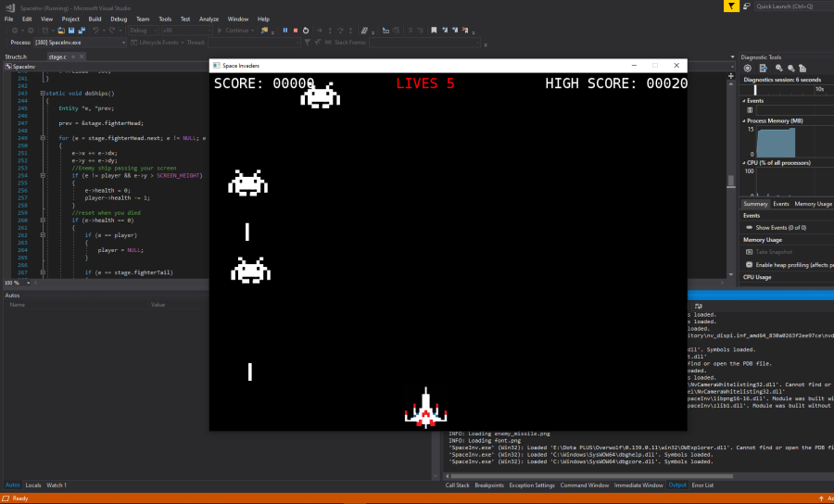Open the editor zoom 100 % dropdown

(x=15, y=283)
